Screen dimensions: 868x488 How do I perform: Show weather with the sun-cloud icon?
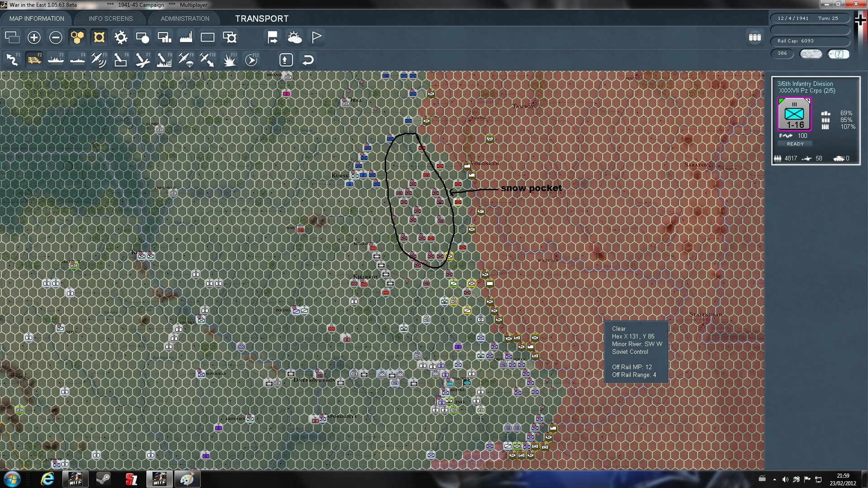click(295, 38)
